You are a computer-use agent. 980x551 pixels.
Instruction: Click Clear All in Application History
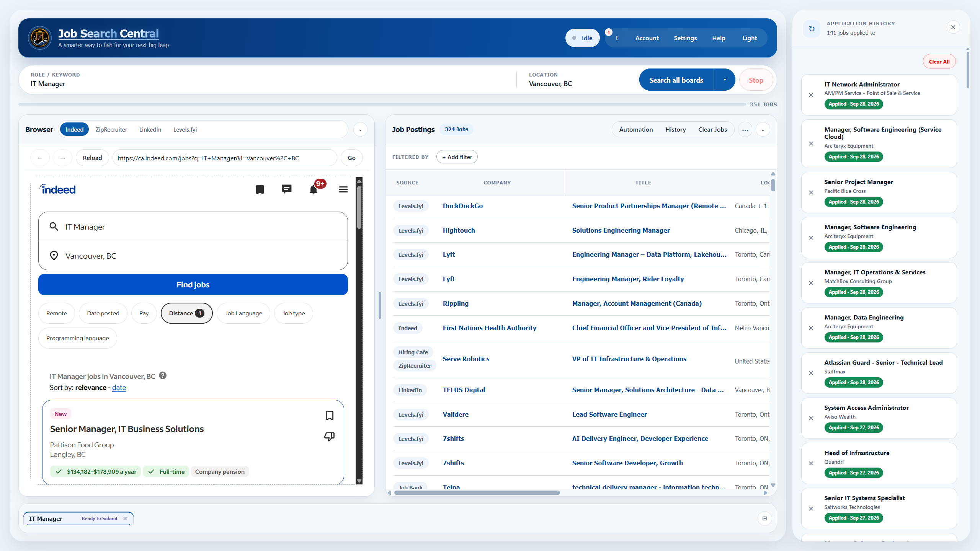coord(939,61)
